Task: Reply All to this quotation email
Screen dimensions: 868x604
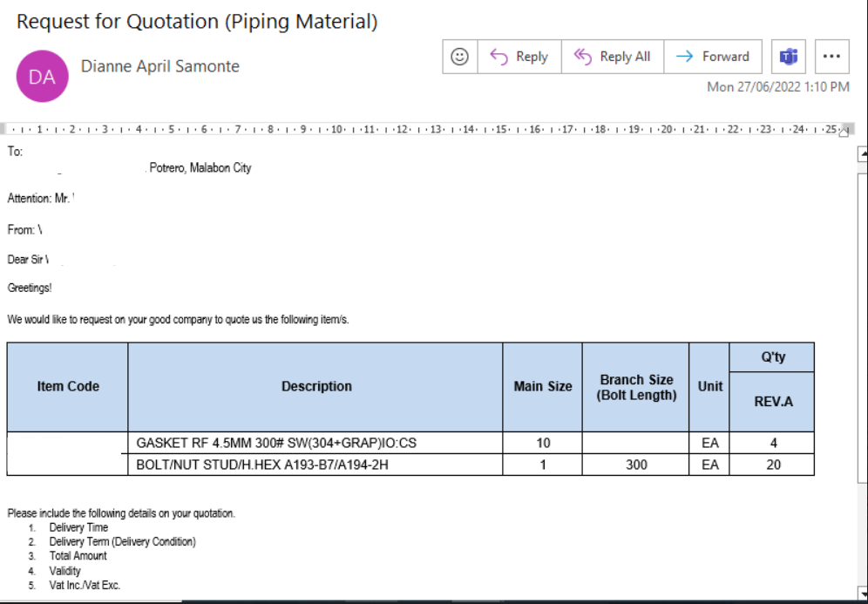Action: (x=613, y=57)
